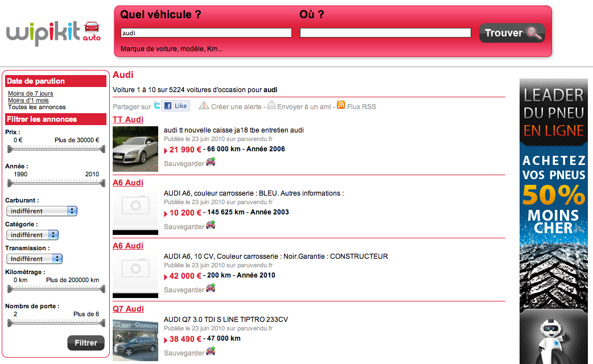
Task: Click the tire advertisement banner
Action: pos(554,221)
